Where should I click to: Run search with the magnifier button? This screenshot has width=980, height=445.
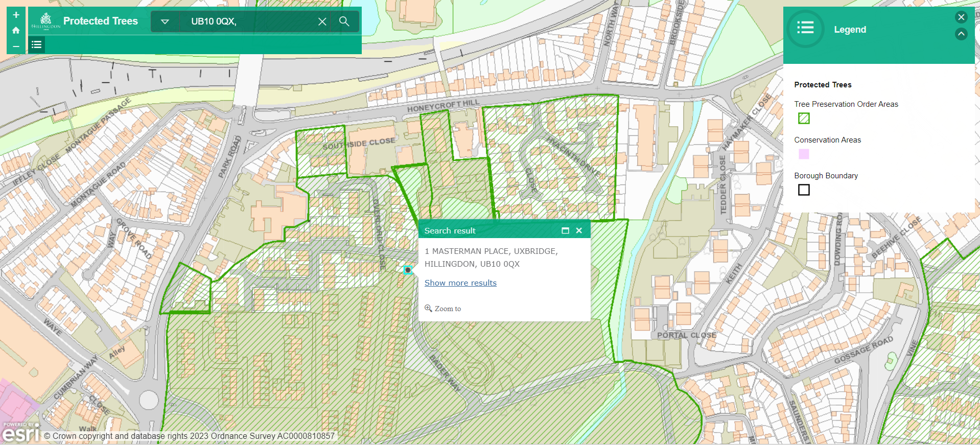point(344,21)
